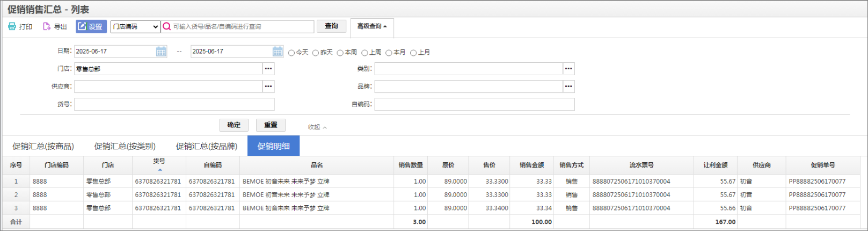Select the 上月 radio button
868x231 pixels.
413,53
